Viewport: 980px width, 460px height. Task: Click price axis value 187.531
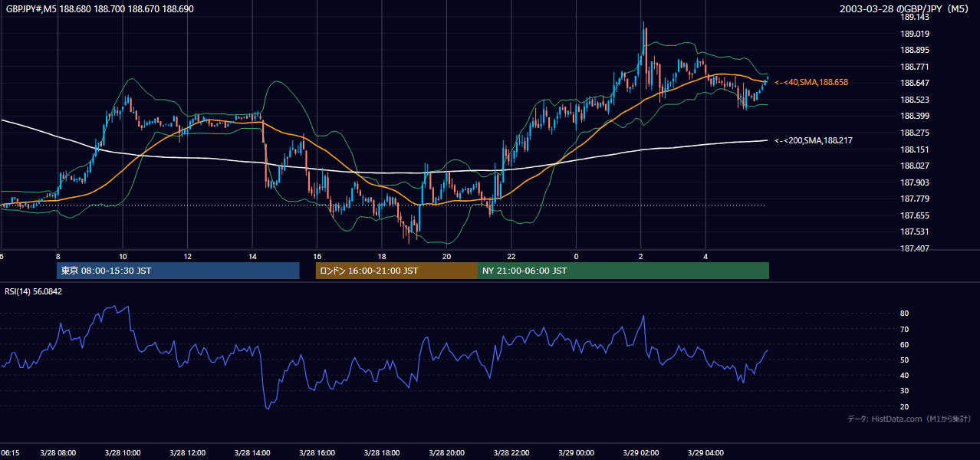[915, 232]
